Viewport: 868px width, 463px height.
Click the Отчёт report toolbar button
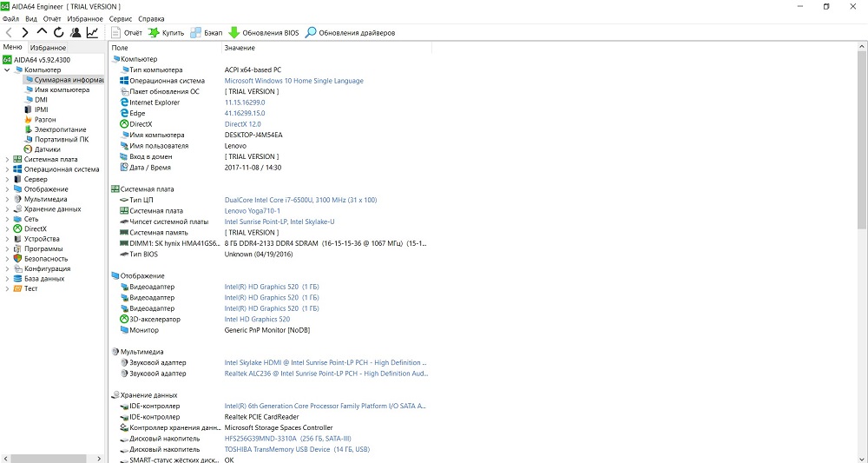(x=126, y=33)
